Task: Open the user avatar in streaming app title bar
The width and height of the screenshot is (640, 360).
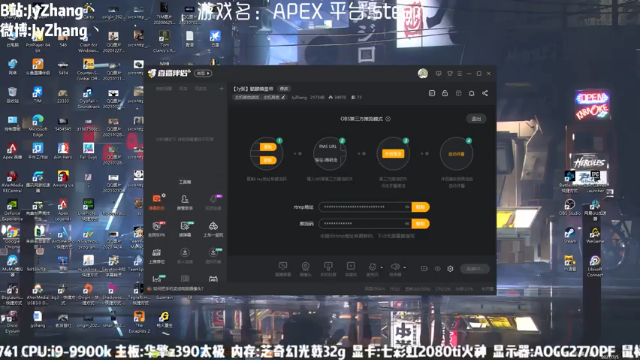Action: [423, 73]
